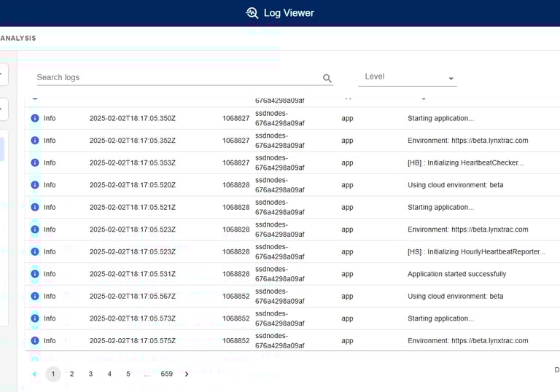
Task: Jump to last page 659
Action: point(167,375)
